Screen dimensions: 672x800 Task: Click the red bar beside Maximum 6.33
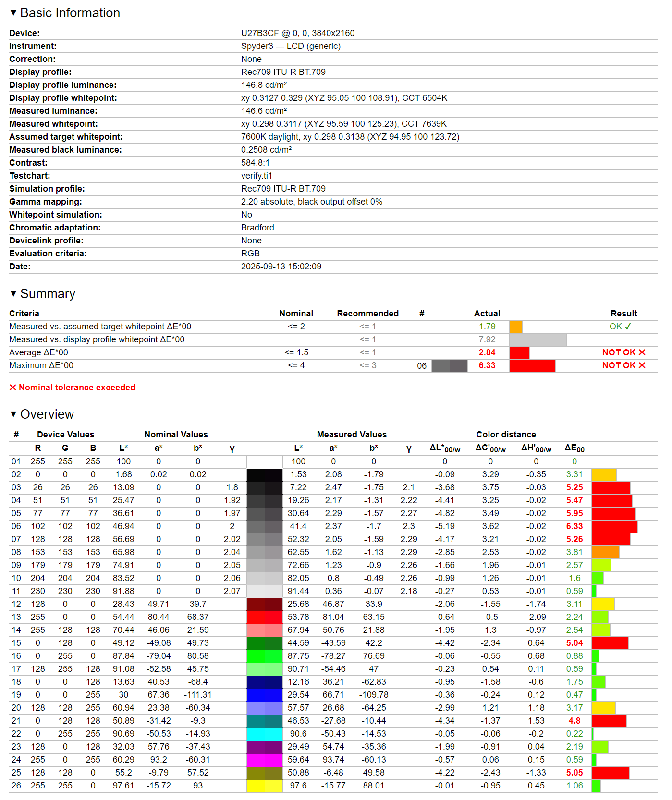[x=532, y=365]
